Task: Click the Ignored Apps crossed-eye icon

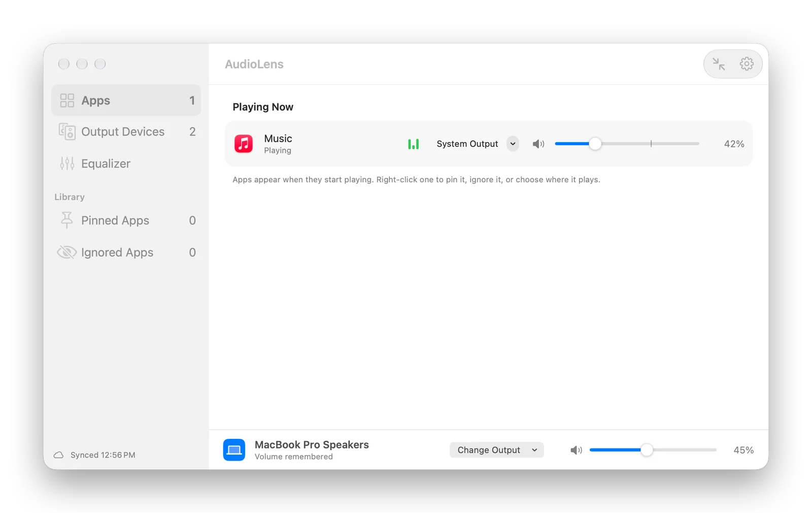Action: pyautogui.click(x=66, y=252)
